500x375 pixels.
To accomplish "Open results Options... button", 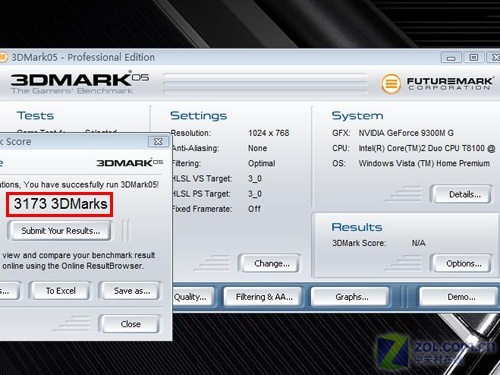I will coord(463,263).
